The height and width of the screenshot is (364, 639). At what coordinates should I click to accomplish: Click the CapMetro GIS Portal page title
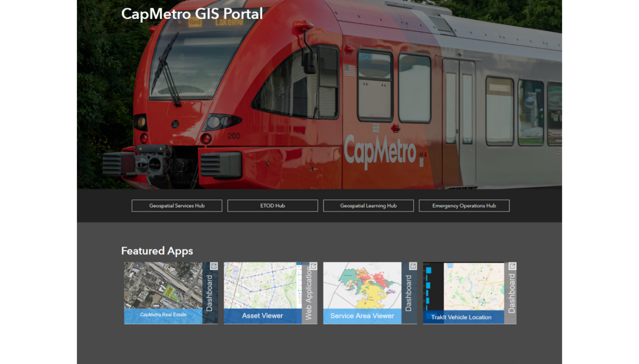point(192,14)
